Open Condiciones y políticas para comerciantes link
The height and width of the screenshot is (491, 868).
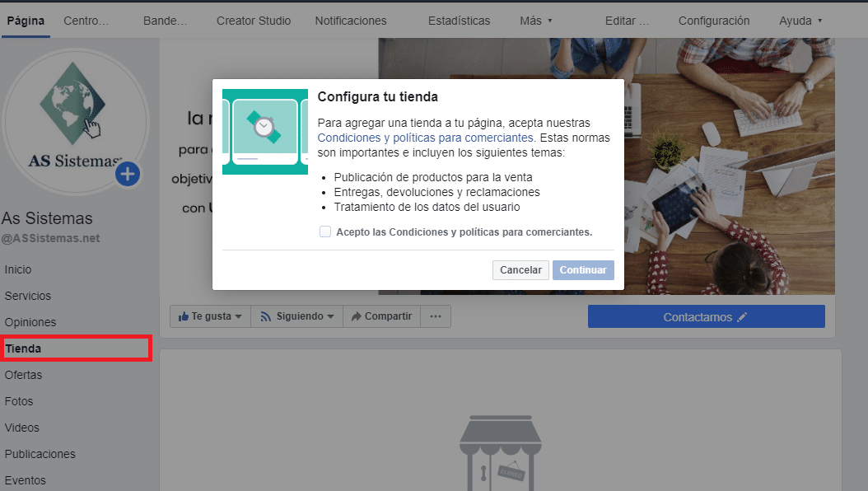tap(426, 138)
